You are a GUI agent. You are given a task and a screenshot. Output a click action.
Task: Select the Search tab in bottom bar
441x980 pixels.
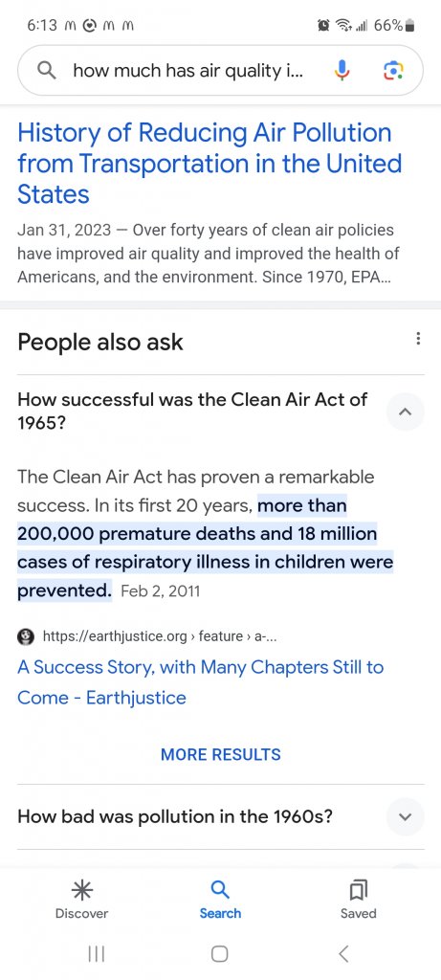point(220,899)
